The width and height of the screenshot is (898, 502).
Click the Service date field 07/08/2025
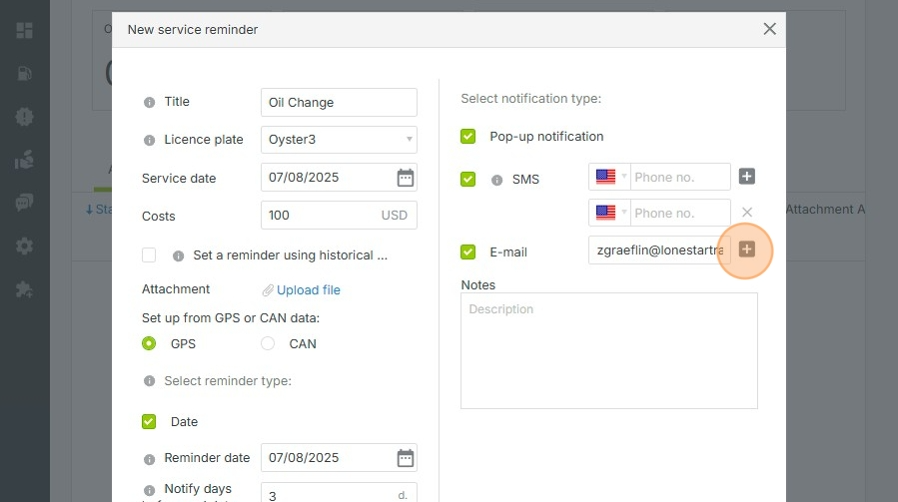point(339,177)
